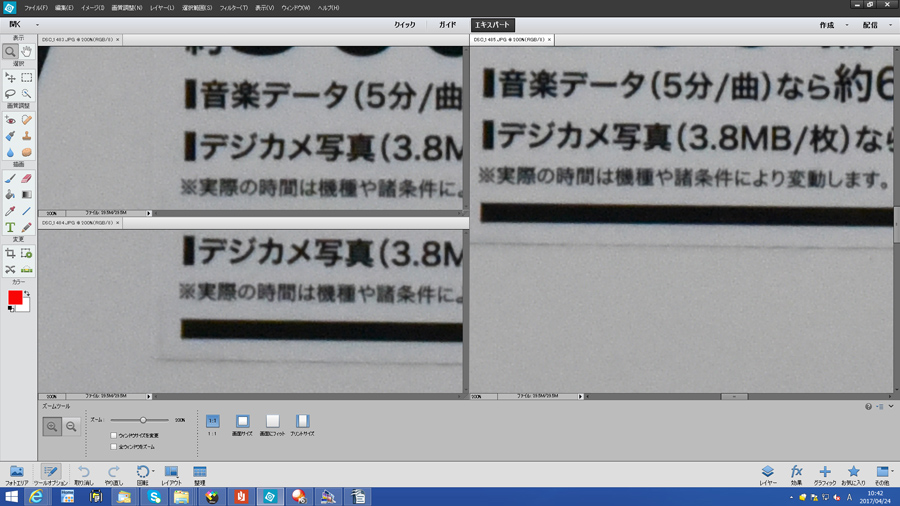Enable the ウィンドウサイズを変更 checkbox
The width and height of the screenshot is (900, 506).
(114, 436)
